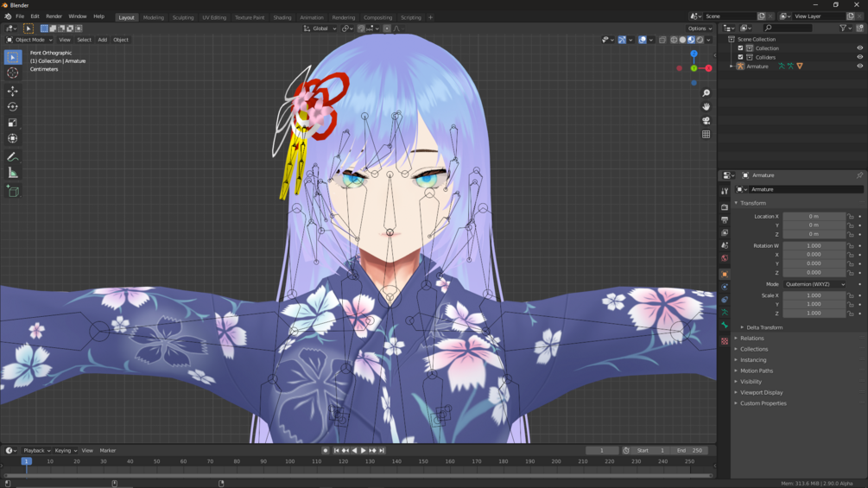Click the zoom view magnifier icon
This screenshot has width=868, height=488.
(706, 93)
